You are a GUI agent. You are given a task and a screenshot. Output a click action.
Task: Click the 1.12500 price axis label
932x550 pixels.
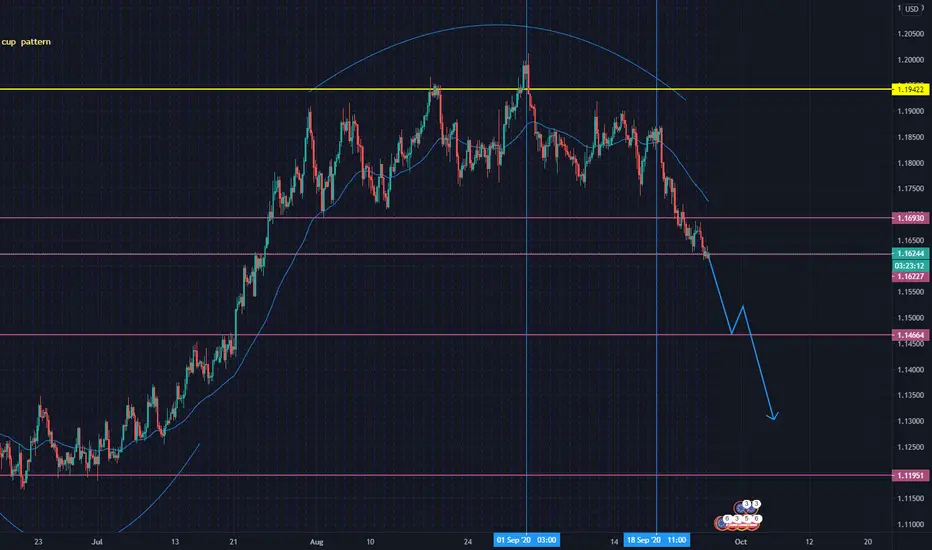coord(911,447)
